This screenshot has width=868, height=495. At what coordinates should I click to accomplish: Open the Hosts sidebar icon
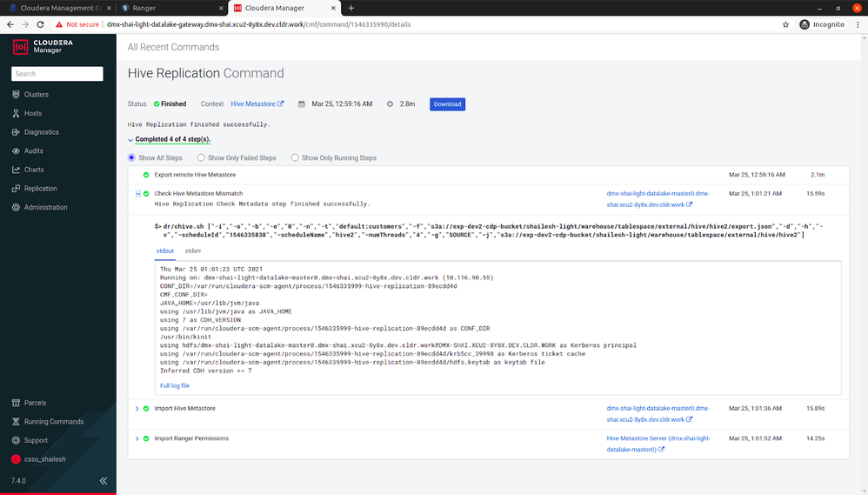pos(16,113)
